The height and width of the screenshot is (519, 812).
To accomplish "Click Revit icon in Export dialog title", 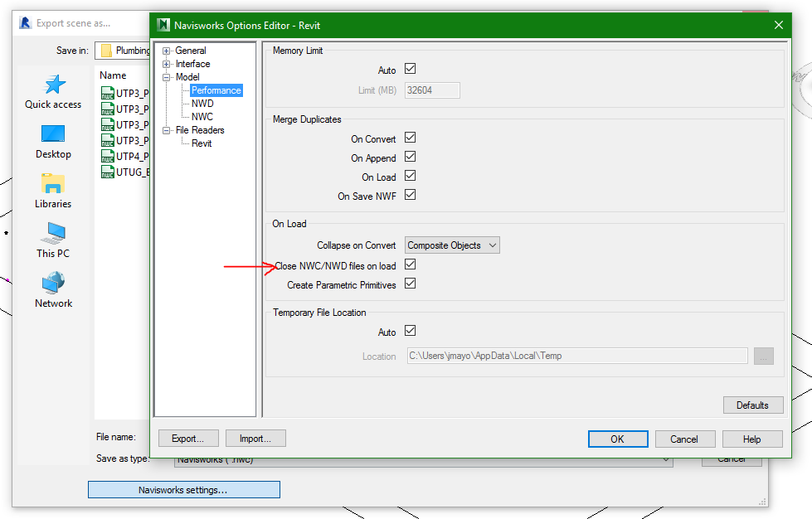I will (25, 23).
